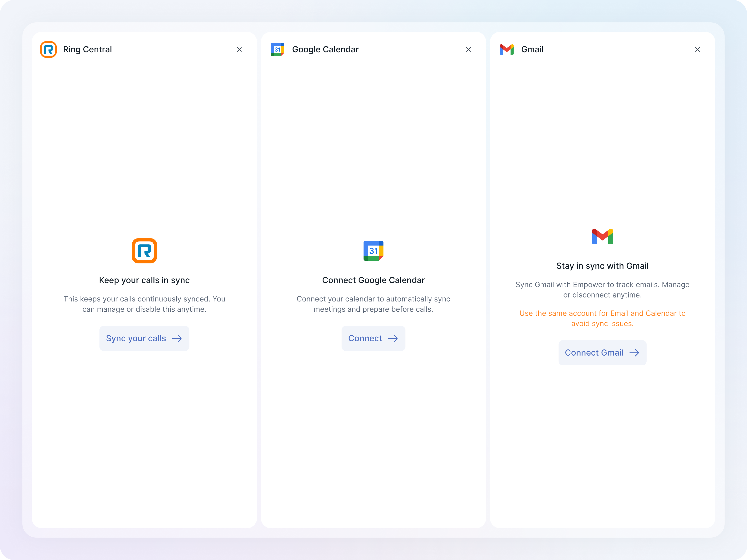
Task: Click the Ring Central logo in header
Action: (48, 49)
